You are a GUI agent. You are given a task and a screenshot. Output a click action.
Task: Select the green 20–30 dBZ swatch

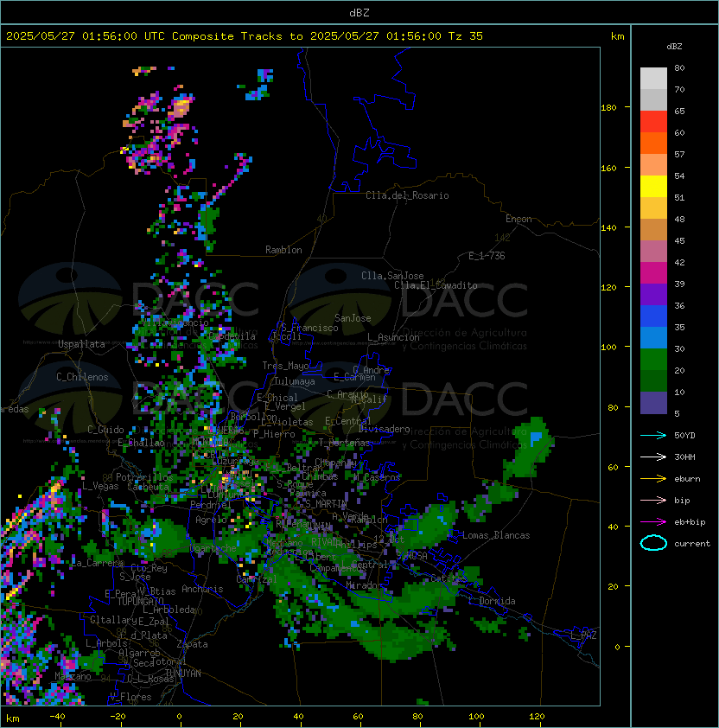653,360
